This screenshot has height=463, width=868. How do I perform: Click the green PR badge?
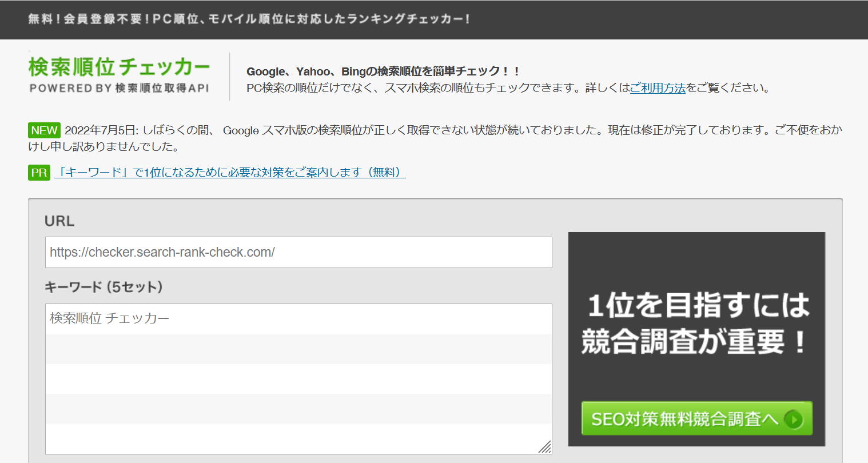click(x=39, y=172)
